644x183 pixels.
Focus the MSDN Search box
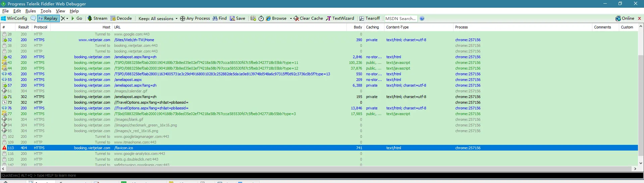click(400, 18)
